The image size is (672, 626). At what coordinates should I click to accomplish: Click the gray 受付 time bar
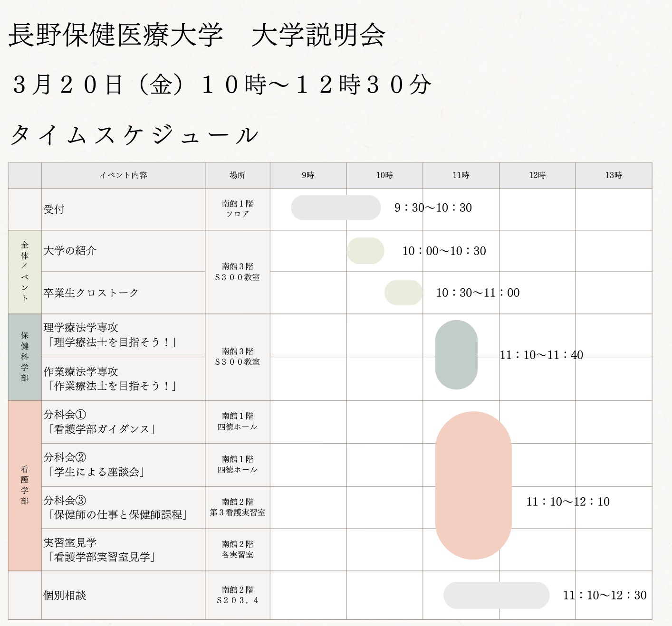[x=336, y=208]
